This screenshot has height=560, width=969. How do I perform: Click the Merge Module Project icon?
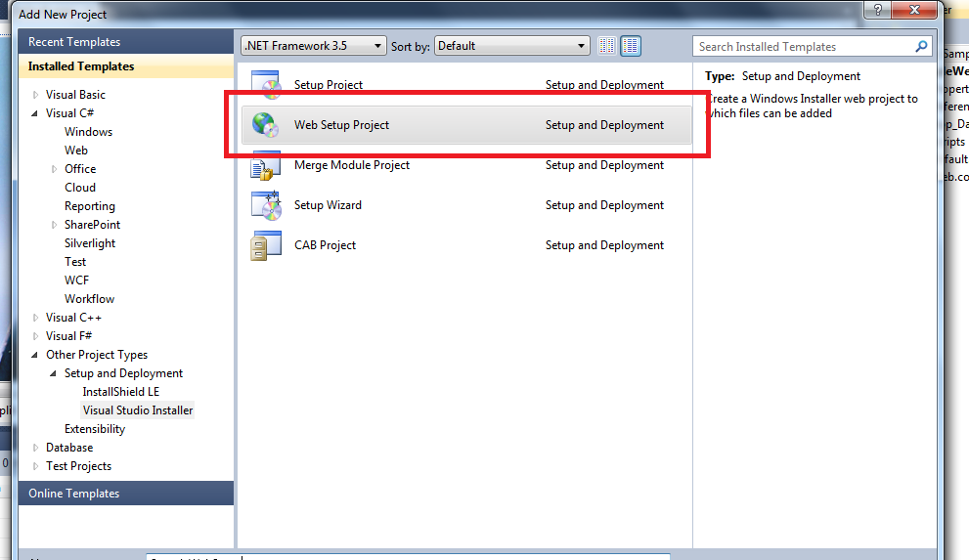tap(266, 165)
